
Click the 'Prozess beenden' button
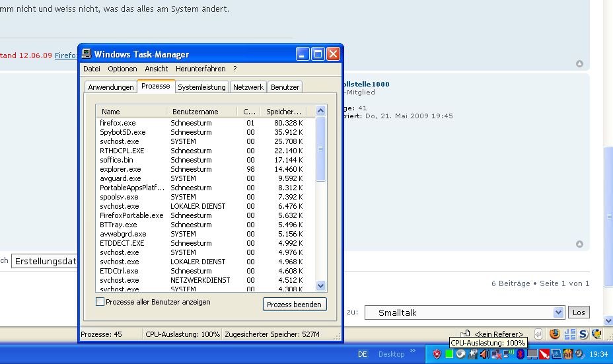[295, 305]
